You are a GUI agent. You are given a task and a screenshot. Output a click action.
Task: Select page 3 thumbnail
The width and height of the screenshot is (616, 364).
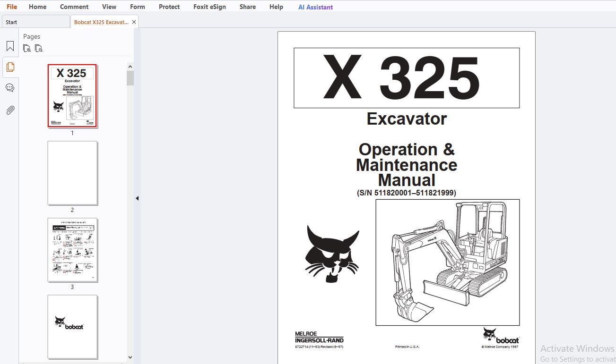pos(72,250)
